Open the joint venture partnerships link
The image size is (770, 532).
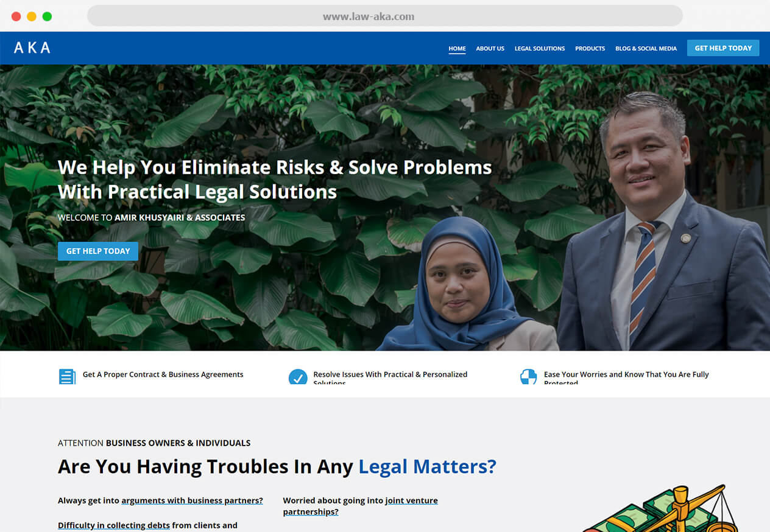coord(360,506)
